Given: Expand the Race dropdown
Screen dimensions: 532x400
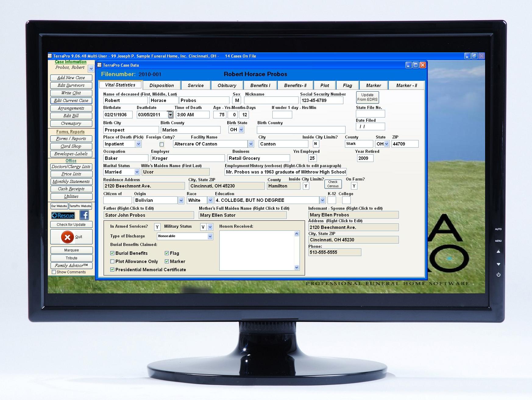Looking at the screenshot, I should tap(210, 200).
